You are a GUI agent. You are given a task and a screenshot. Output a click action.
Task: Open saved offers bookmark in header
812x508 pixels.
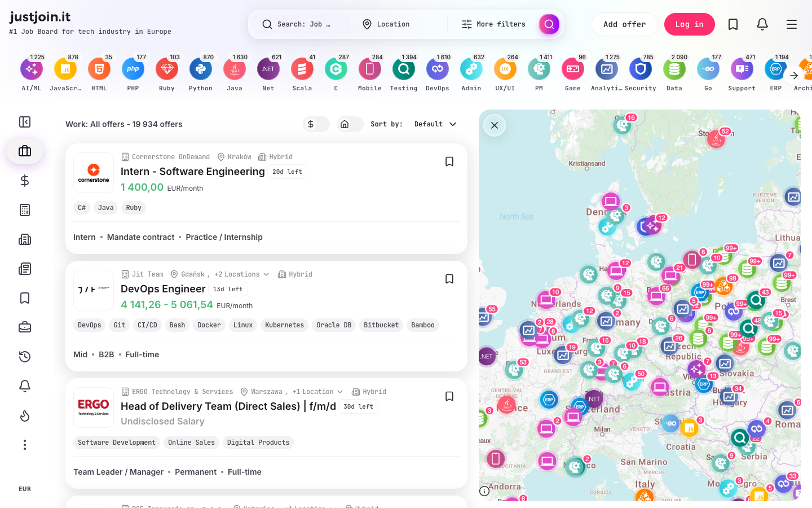733,24
